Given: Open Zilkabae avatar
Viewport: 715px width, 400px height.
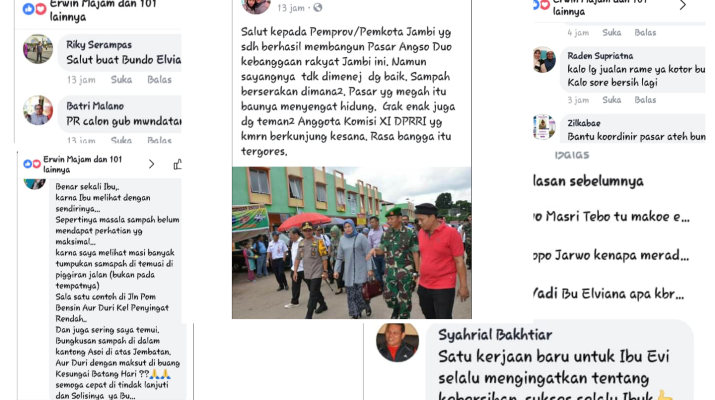Looking at the screenshot, I should (x=544, y=126).
